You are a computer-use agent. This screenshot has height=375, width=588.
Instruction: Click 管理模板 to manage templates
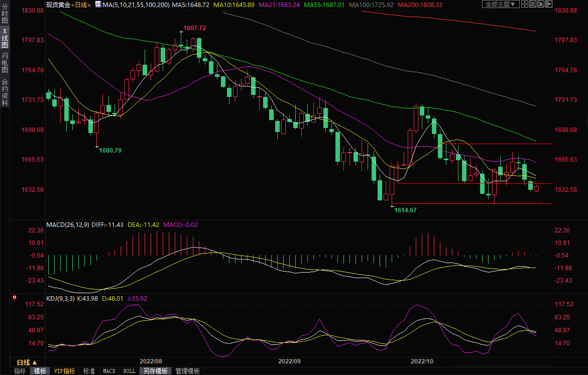(x=187, y=371)
